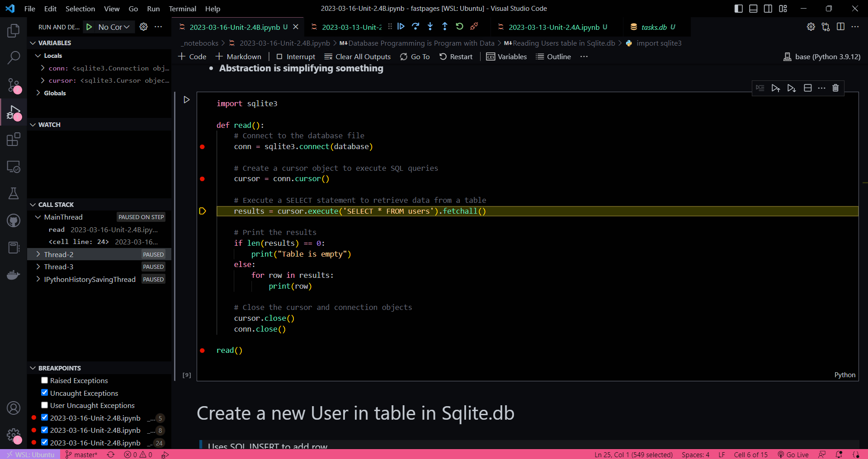Open launch.json with the debug gear icon

coord(143,27)
